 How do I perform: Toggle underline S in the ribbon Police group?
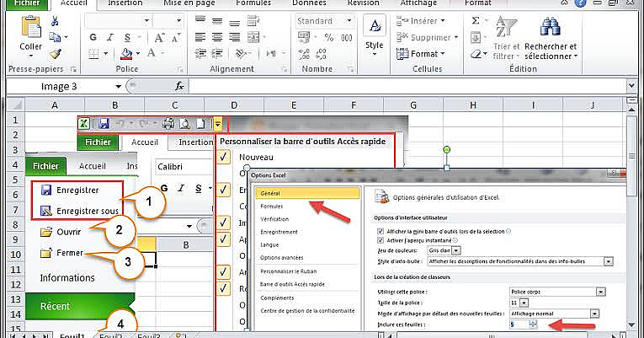coord(127,37)
